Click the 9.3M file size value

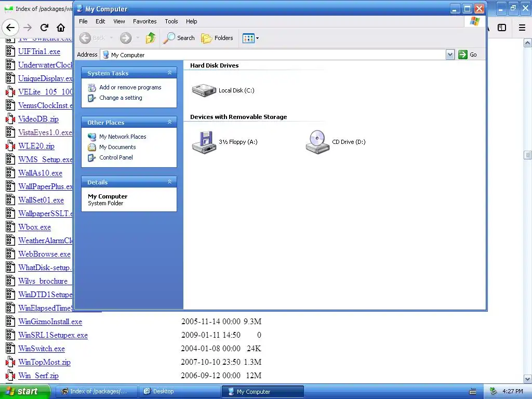pos(252,322)
